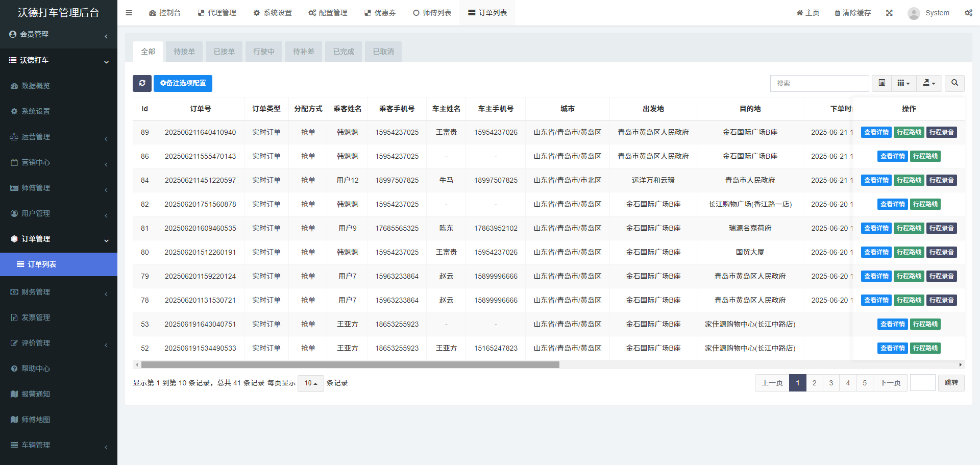Open the export data dropdown
This screenshot has width=980, height=465.
[929, 83]
